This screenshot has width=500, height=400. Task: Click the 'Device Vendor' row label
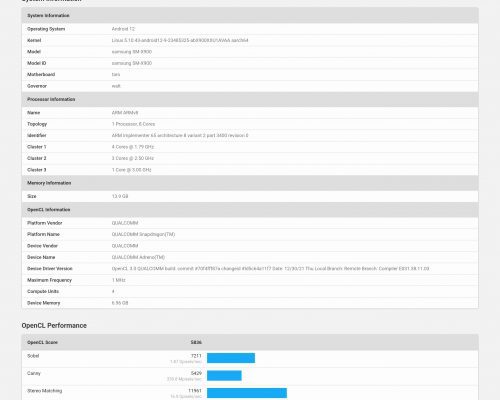pos(42,246)
